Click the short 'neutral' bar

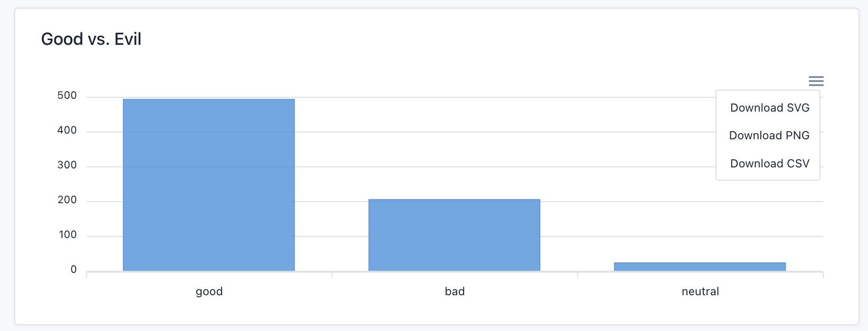[x=699, y=267]
